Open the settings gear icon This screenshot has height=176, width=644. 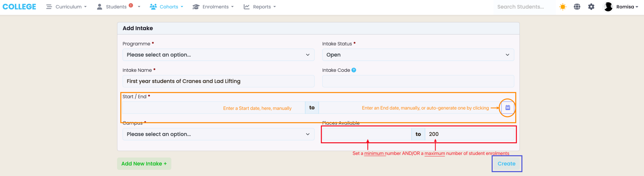tap(591, 7)
